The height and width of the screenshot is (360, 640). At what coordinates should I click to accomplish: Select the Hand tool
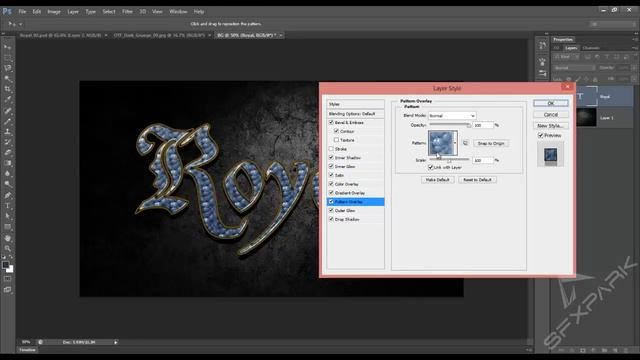(8, 238)
